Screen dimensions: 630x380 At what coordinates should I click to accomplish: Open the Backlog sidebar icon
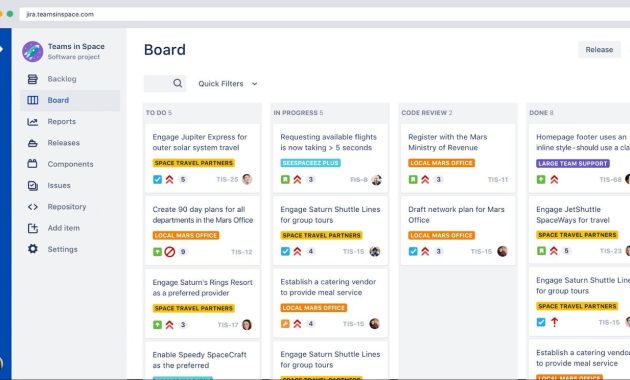(33, 79)
